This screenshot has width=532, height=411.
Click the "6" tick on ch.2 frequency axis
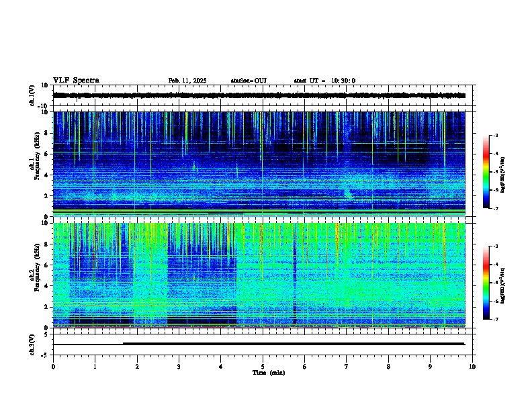[46, 265]
